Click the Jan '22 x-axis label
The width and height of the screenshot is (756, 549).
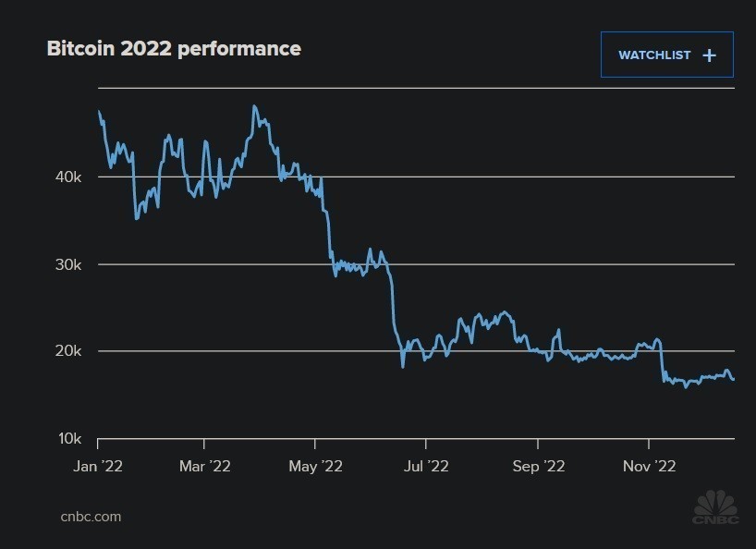point(98,467)
